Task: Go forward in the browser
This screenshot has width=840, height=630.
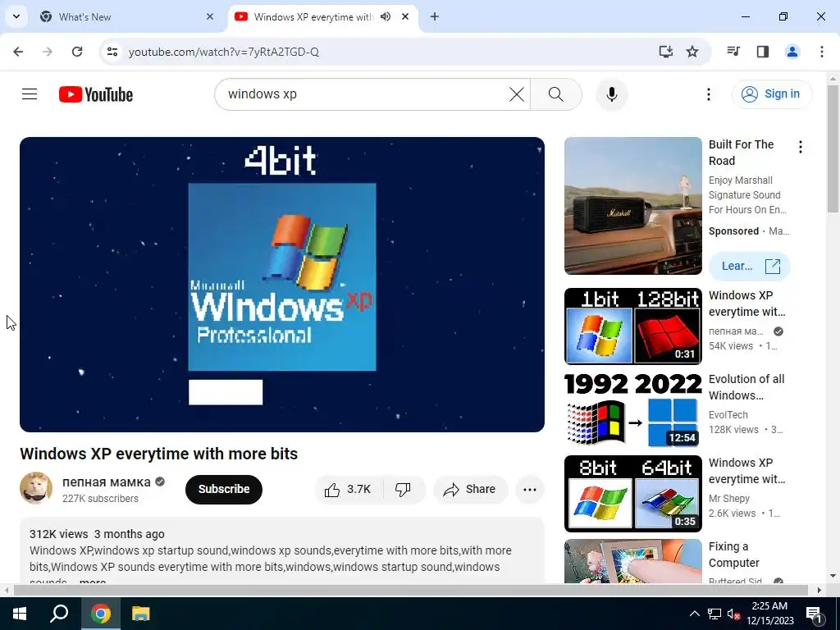Action: pyautogui.click(x=48, y=52)
